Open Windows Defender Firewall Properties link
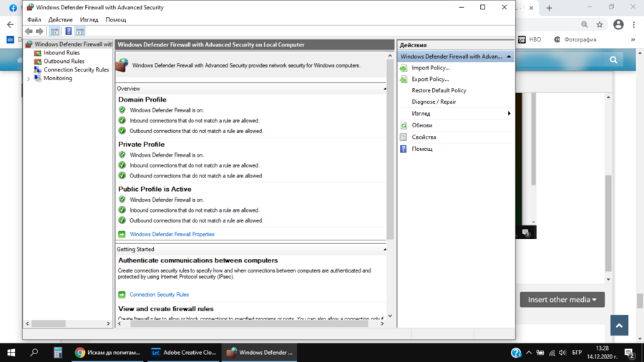Screen dimensions: 644x362 172,235
